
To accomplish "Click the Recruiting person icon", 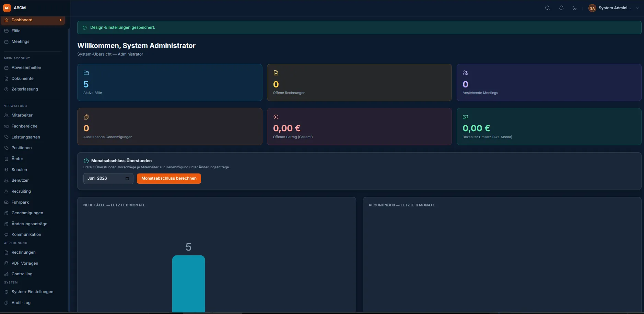I will [x=6, y=192].
